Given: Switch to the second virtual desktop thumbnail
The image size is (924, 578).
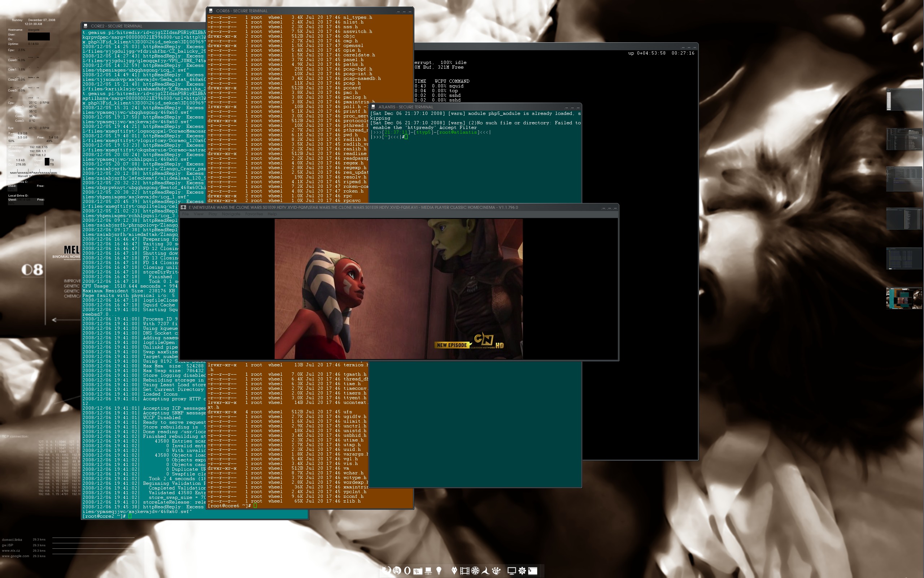Looking at the screenshot, I should point(904,139).
